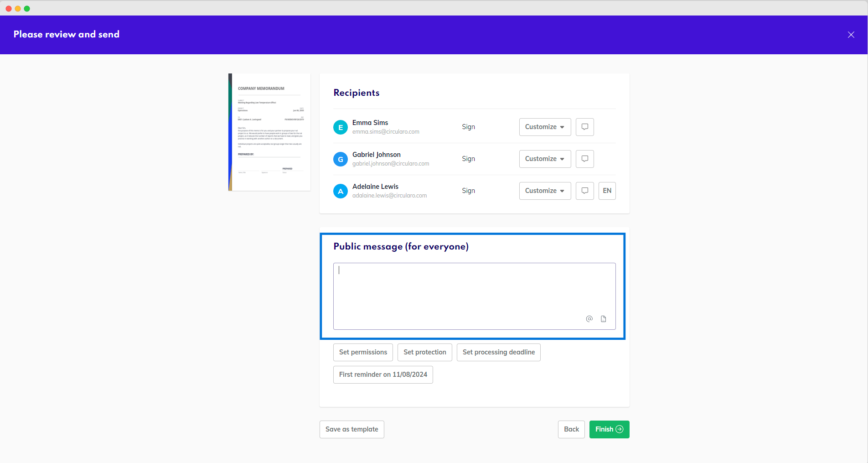Edit First reminder on 11/08/2024
The width and height of the screenshot is (868, 463).
point(383,375)
